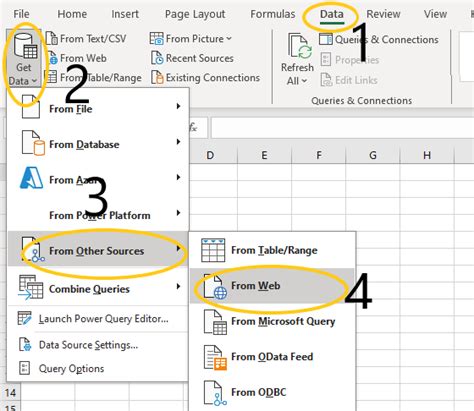474x411 pixels.
Task: Click inside the formula bar field
Action: point(342,128)
